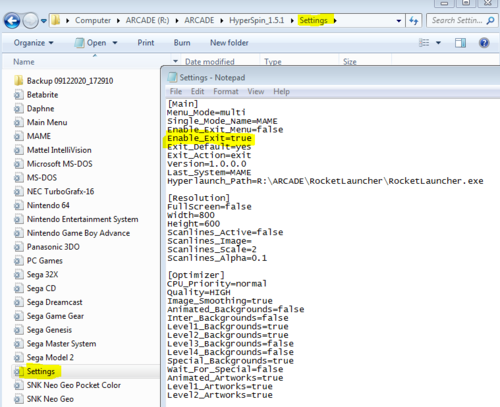This screenshot has width=500, height=407.
Task: Open the address bar history dropdown
Action: [399, 21]
